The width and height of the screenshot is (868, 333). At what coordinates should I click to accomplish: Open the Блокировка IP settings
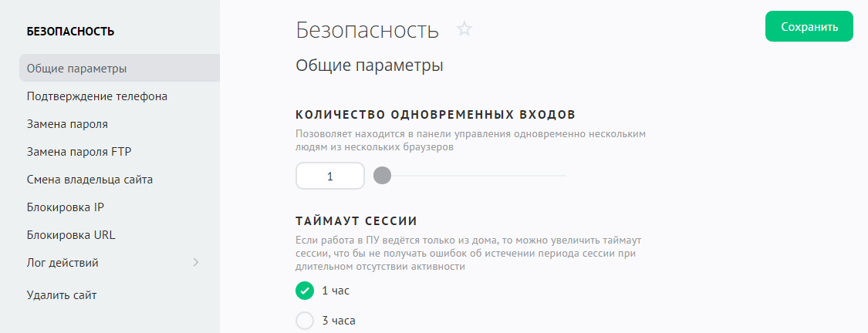coord(65,207)
